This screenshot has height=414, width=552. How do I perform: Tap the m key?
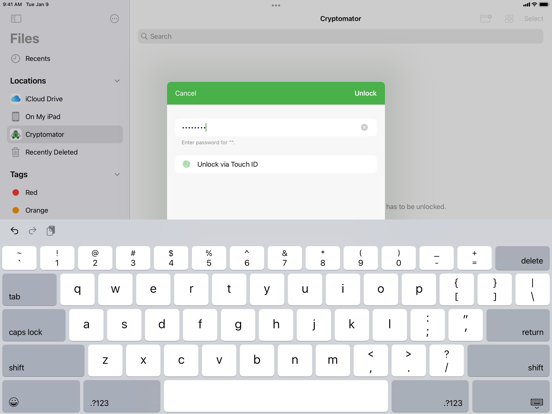coord(333,360)
